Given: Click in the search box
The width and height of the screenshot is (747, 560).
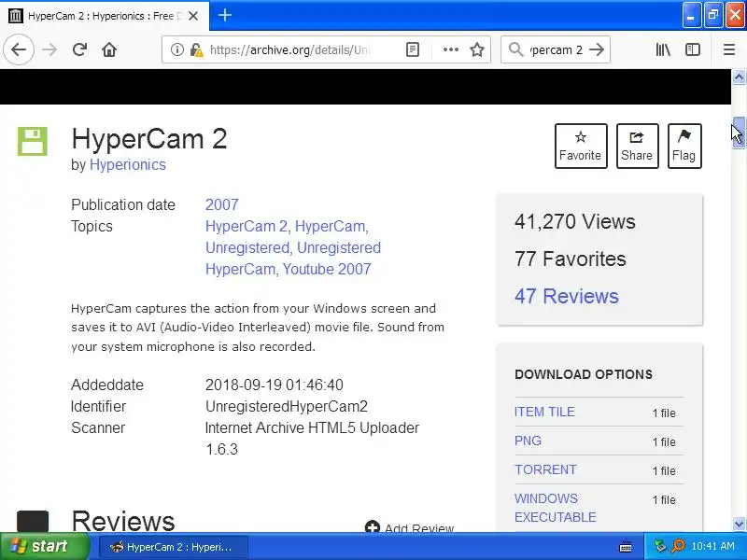Looking at the screenshot, I should 555,49.
